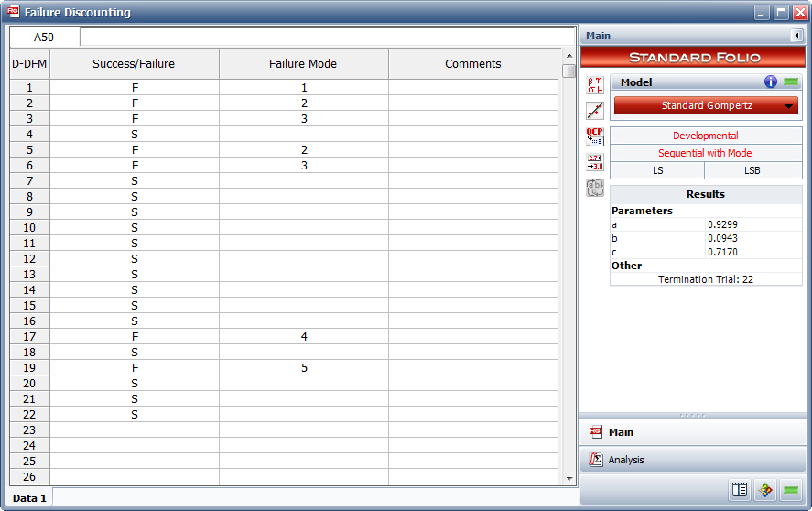
Task: Select Failure Mode value 5 in row 19
Action: pos(304,368)
